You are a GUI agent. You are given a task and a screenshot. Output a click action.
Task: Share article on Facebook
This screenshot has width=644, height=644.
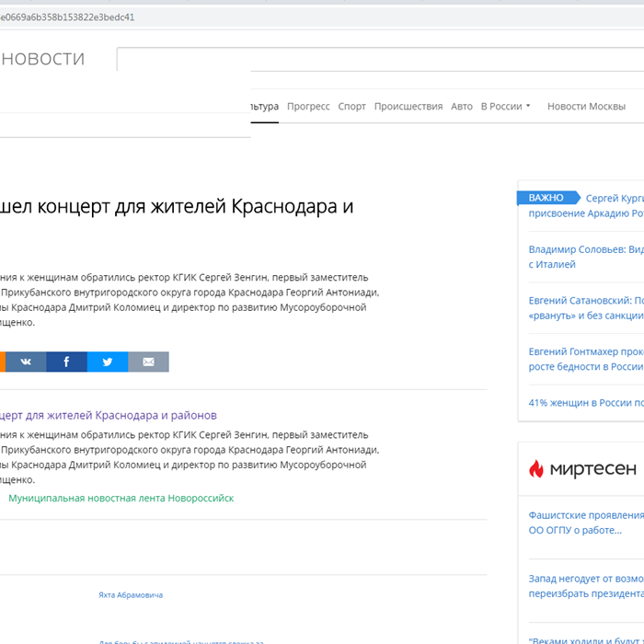pyautogui.click(x=66, y=362)
